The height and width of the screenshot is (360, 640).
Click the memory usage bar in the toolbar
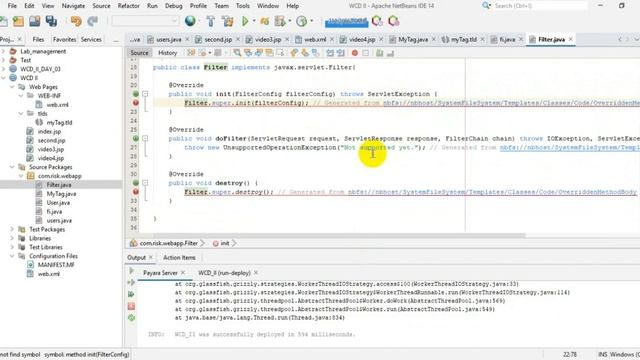(x=347, y=21)
